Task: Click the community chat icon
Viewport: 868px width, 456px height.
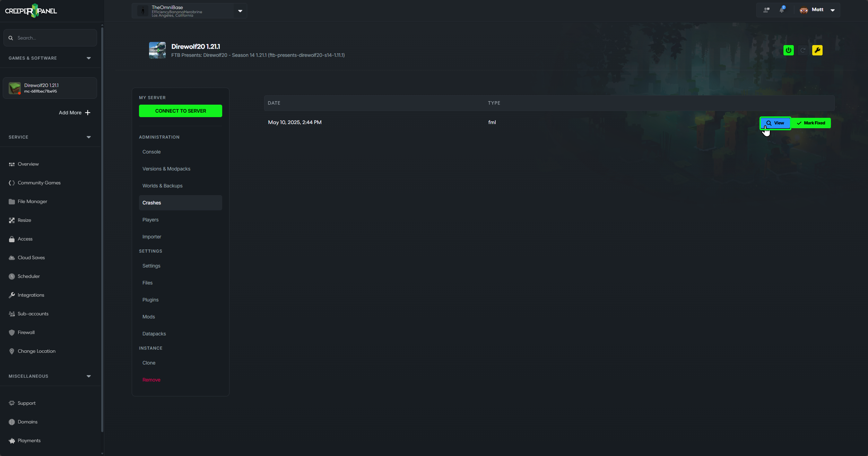Action: point(766,10)
